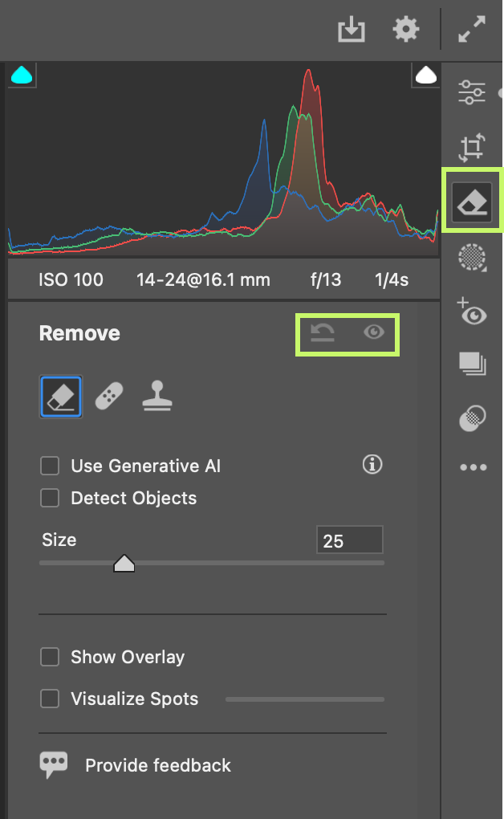
Task: Open the Masking tool icon
Action: pos(472,258)
